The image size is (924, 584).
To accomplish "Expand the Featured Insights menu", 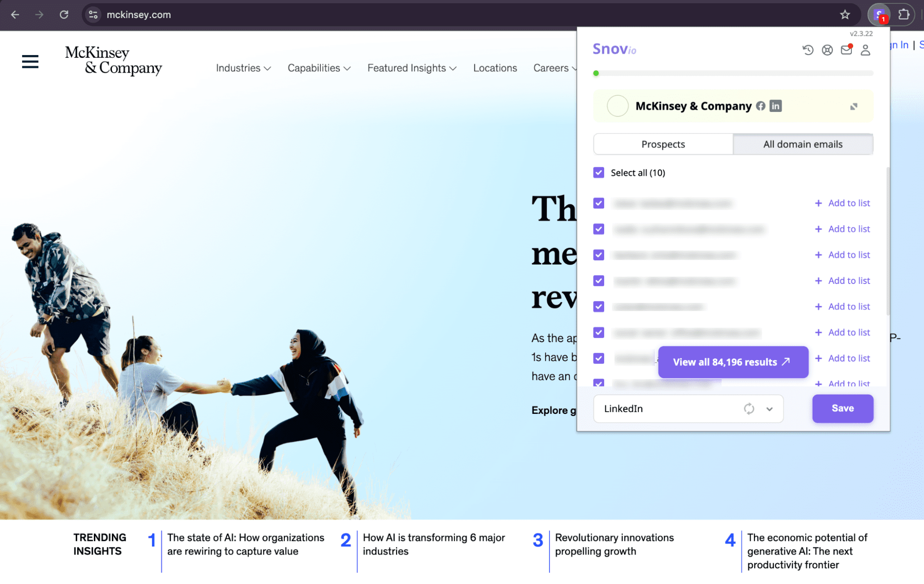I will pos(411,68).
